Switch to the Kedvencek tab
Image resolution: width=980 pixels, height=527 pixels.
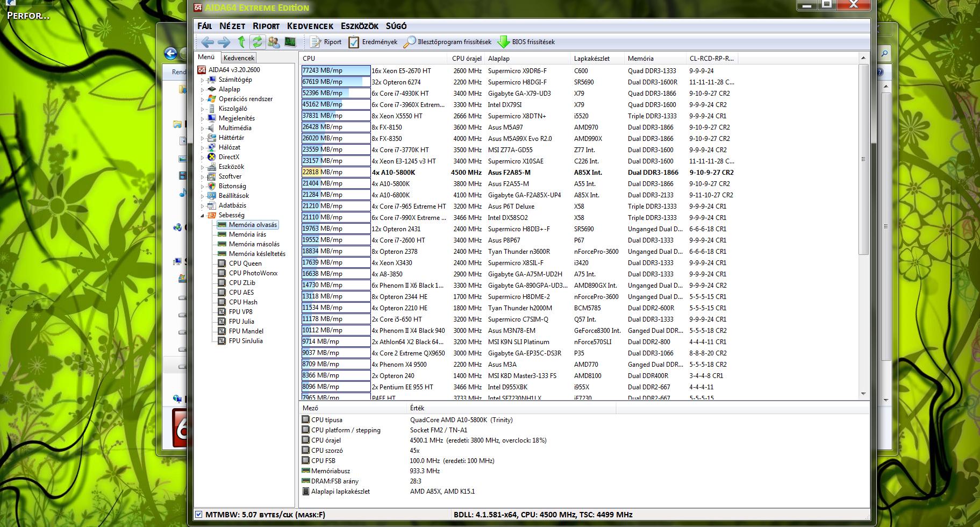[239, 58]
